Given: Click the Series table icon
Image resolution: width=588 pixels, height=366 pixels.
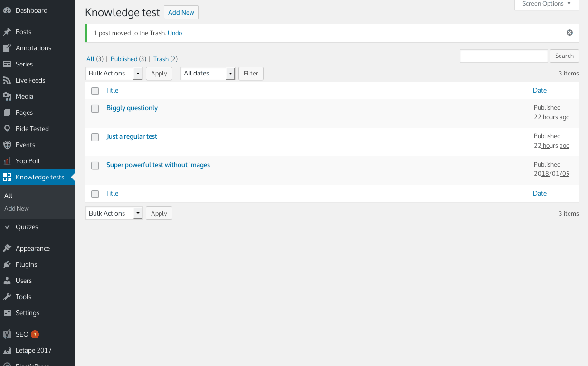Looking at the screenshot, I should coord(7,64).
